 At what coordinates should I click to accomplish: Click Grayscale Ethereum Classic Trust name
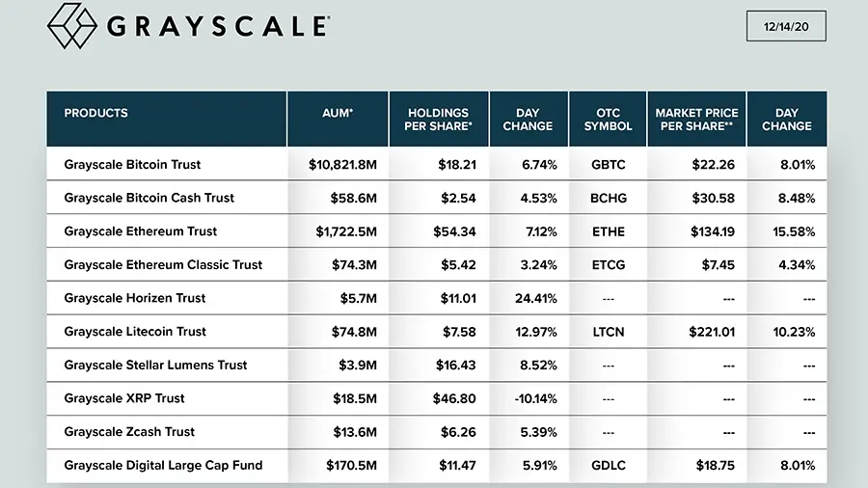[163, 264]
